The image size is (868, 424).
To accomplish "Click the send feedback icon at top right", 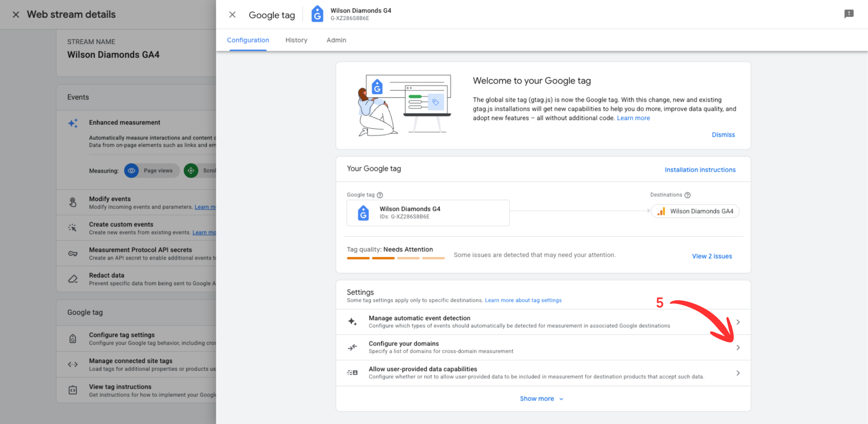I will 849,14.
